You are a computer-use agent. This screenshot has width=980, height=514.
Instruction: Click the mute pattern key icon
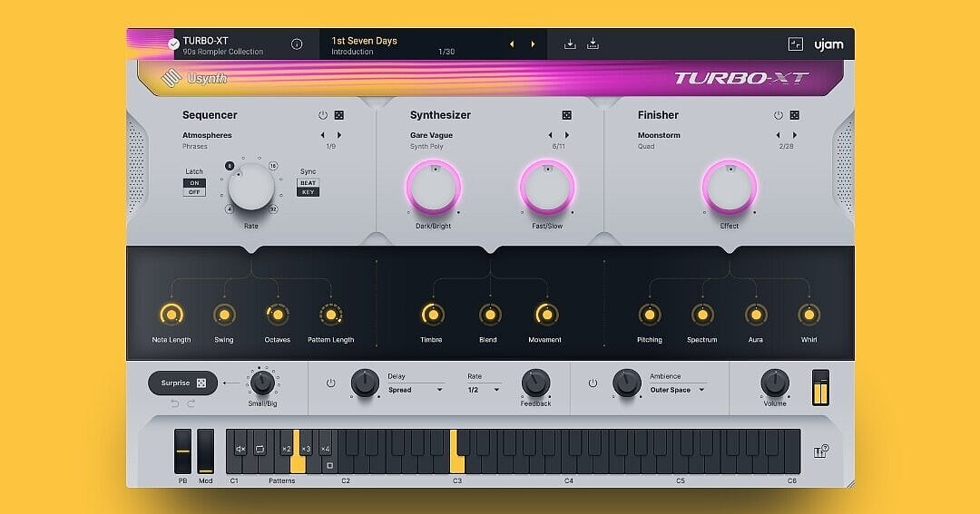coord(240,449)
